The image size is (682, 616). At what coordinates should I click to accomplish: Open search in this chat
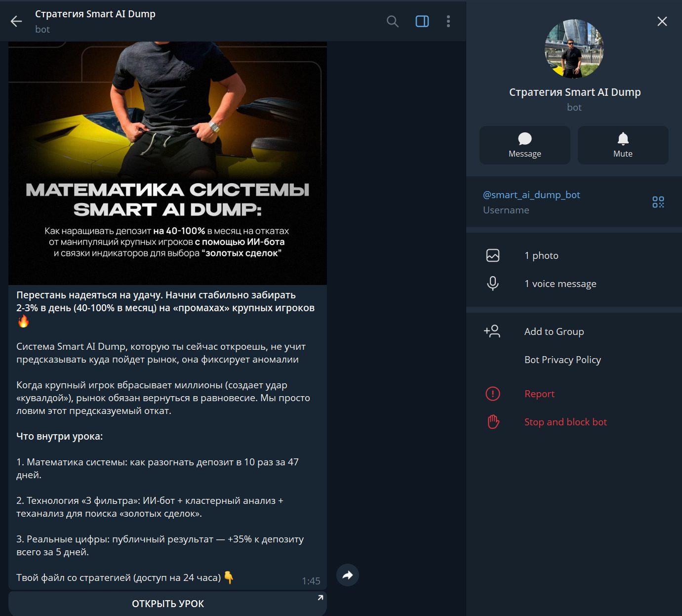(x=392, y=21)
